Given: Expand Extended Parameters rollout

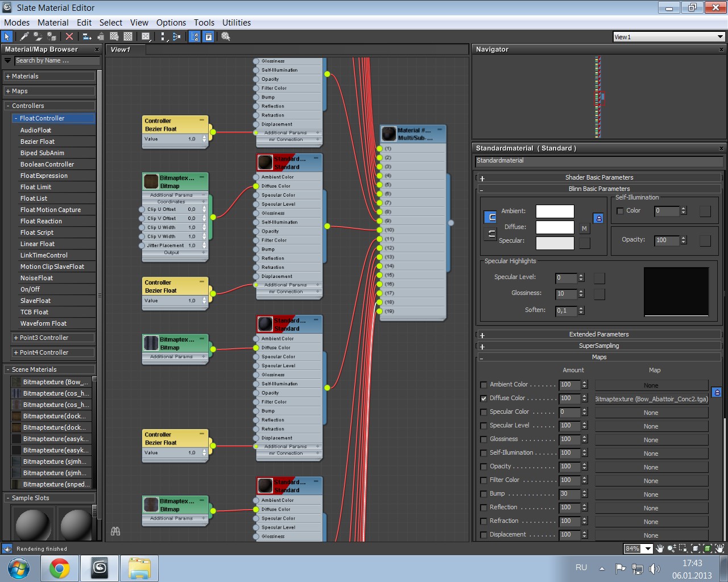Looking at the screenshot, I should (599, 334).
